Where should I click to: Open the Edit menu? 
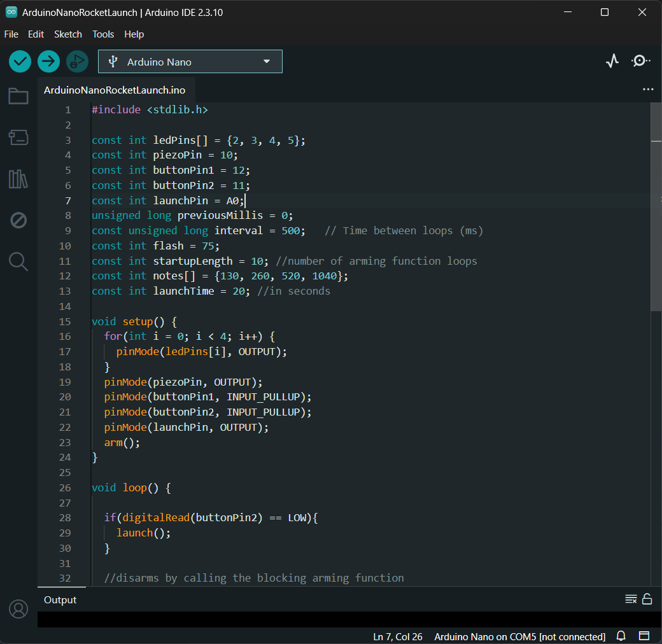(36, 34)
